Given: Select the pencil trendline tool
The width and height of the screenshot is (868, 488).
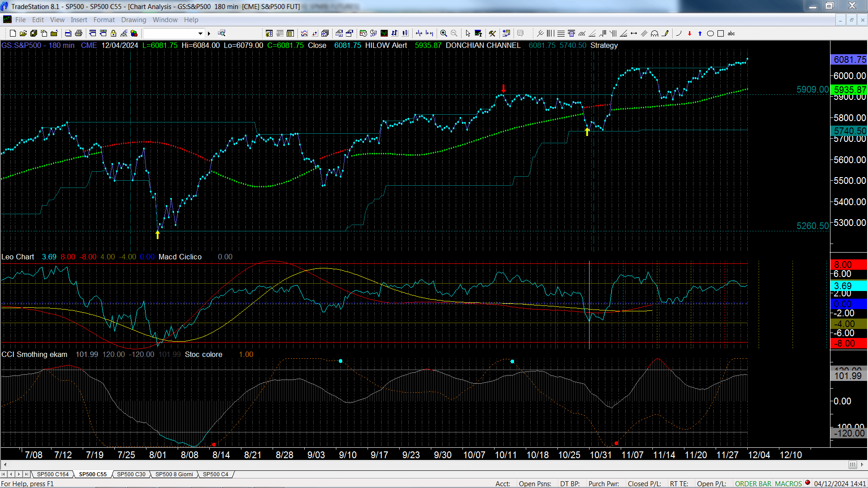Looking at the screenshot, I should coord(665,33).
